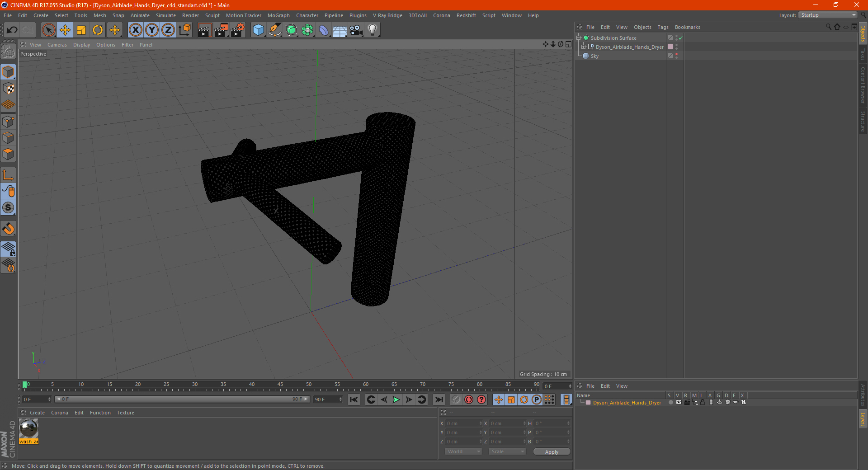
Task: Select the Sky object
Action: click(594, 56)
